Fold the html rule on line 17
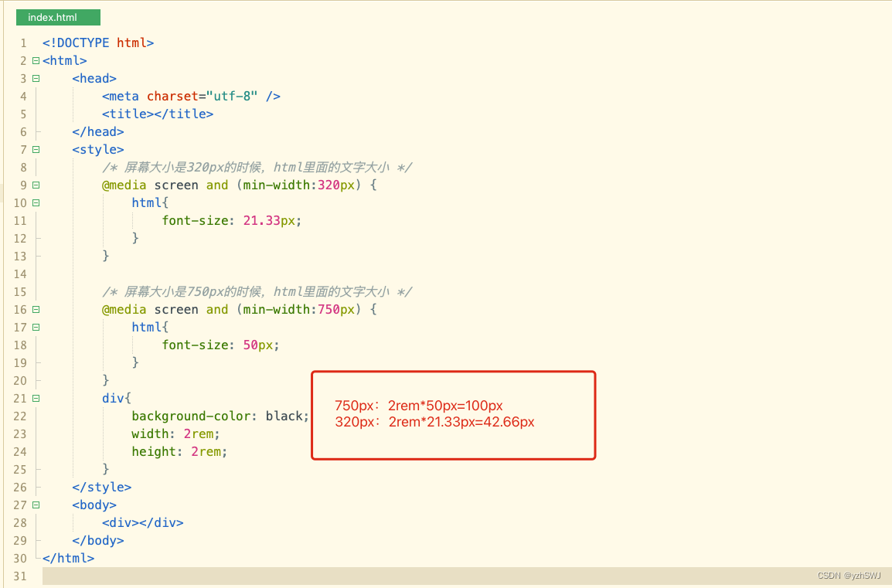Viewport: 892px width, 588px height. [x=36, y=327]
